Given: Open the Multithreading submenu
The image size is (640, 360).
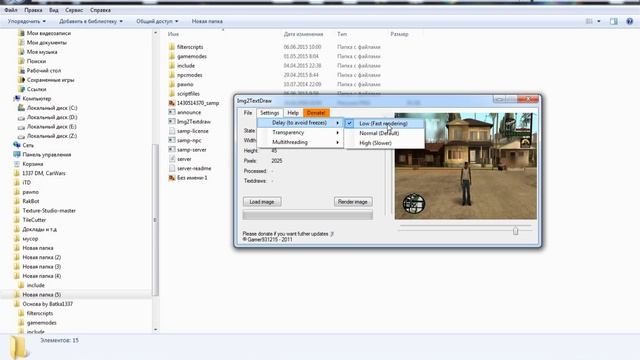Looking at the screenshot, I should [300, 142].
